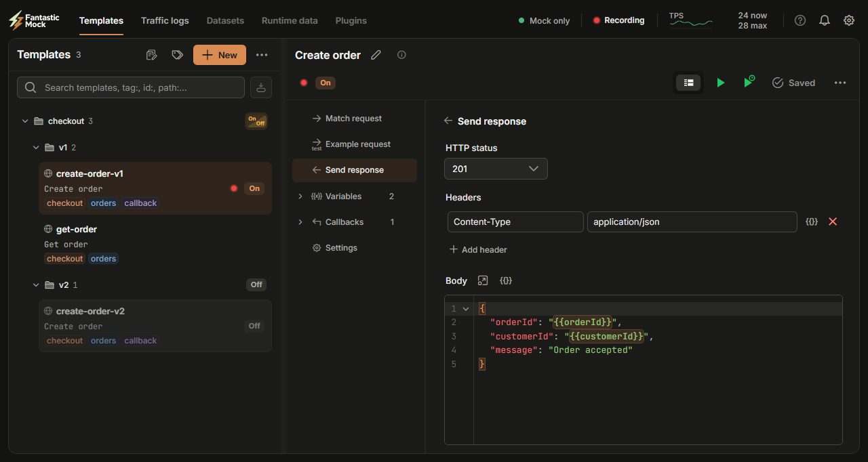The width and height of the screenshot is (868, 462).
Task: Switch the editor layout view icon
Action: point(688,83)
